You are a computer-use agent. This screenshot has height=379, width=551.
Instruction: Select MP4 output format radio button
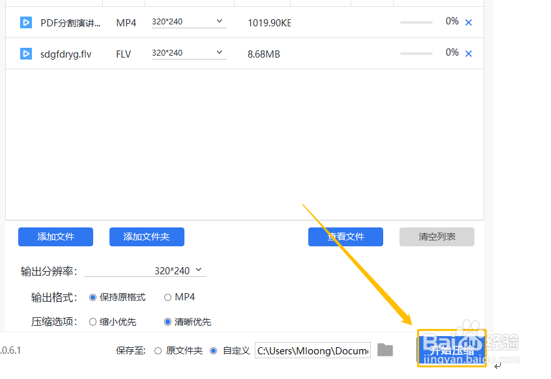click(x=168, y=298)
